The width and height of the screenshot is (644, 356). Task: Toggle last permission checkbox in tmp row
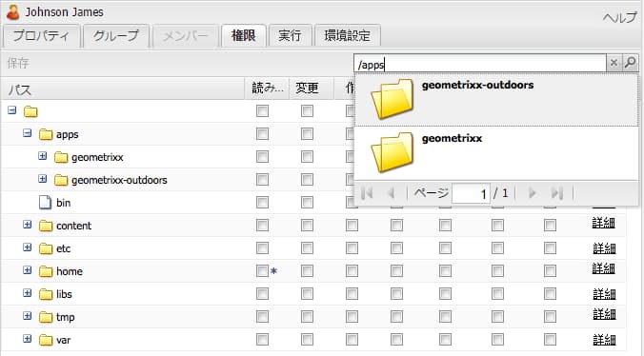coord(550,317)
